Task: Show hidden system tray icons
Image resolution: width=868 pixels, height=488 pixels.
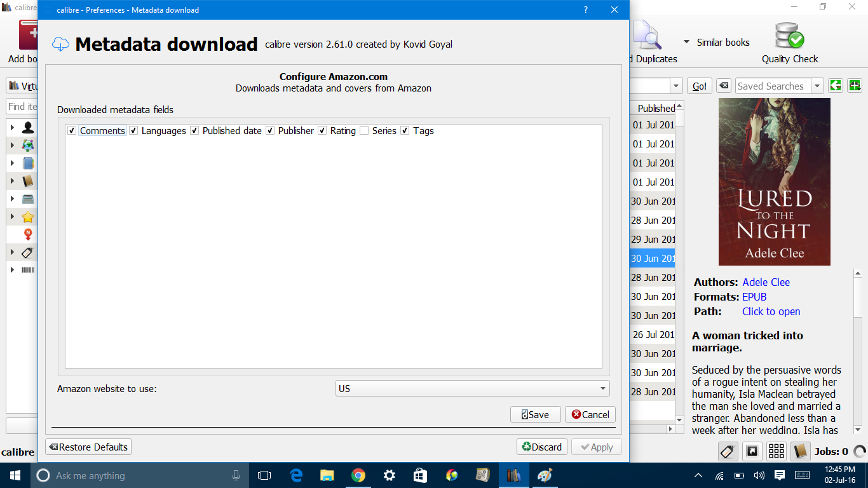Action: 698,475
